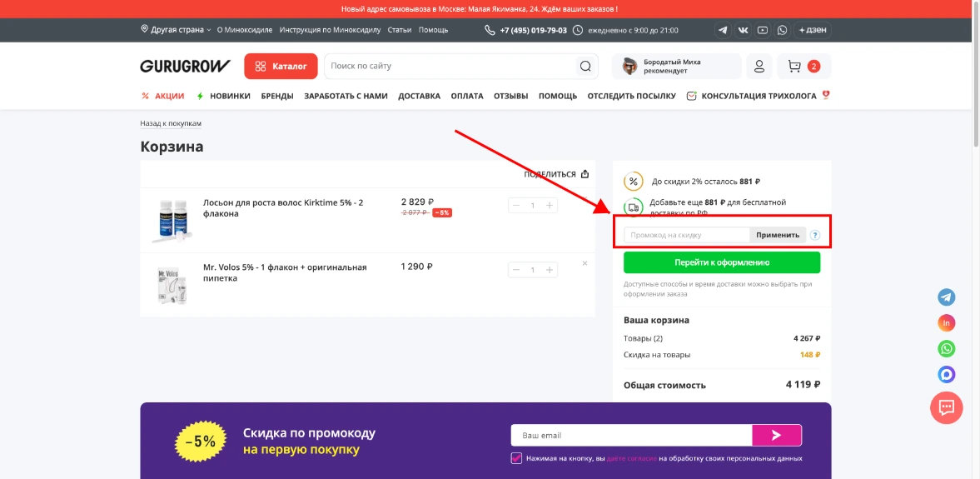Open the floating Telegram side icon
This screenshot has width=980, height=479.
946,297
